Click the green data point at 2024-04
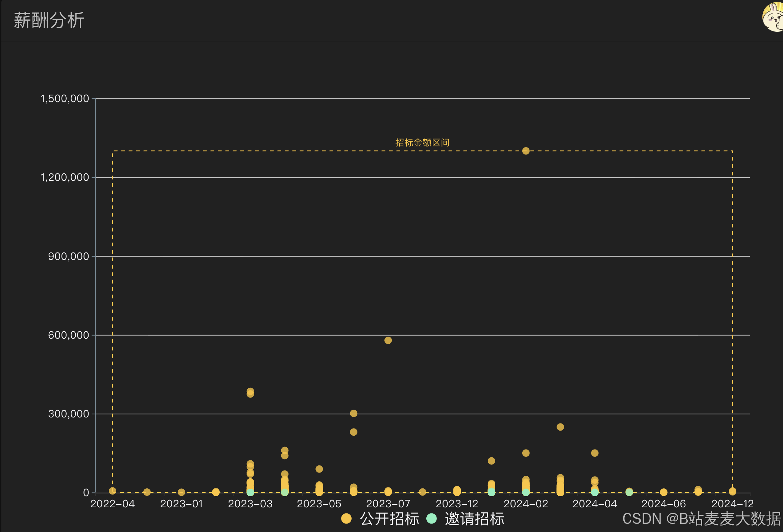This screenshot has width=783, height=532. pyautogui.click(x=595, y=492)
